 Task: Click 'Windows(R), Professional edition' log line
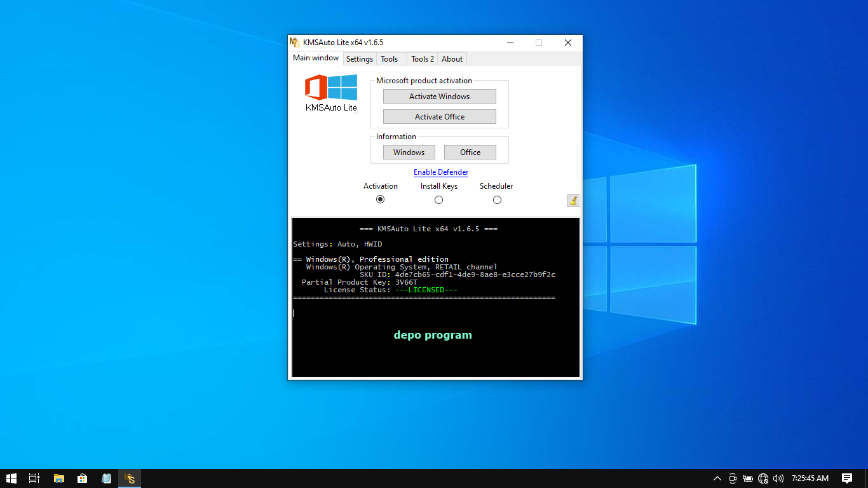click(371, 259)
